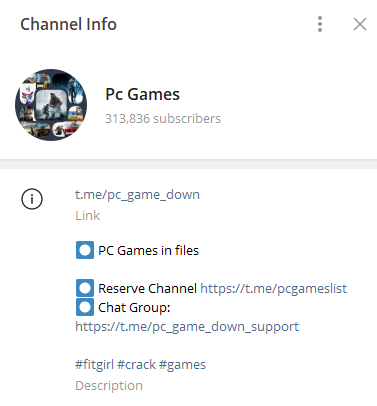Screen dimensions: 377x406
Task: Click the Pc Games channel title
Action: tap(142, 94)
